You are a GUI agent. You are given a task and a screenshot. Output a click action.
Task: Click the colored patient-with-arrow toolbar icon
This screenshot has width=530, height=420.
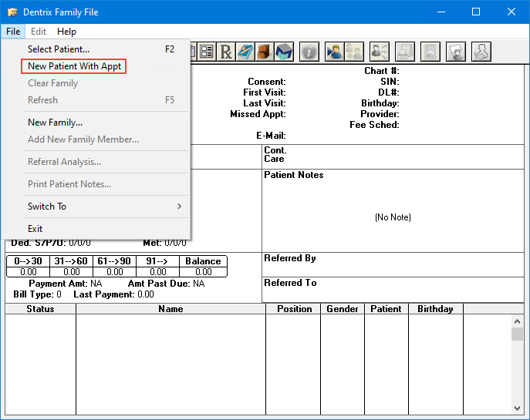334,52
